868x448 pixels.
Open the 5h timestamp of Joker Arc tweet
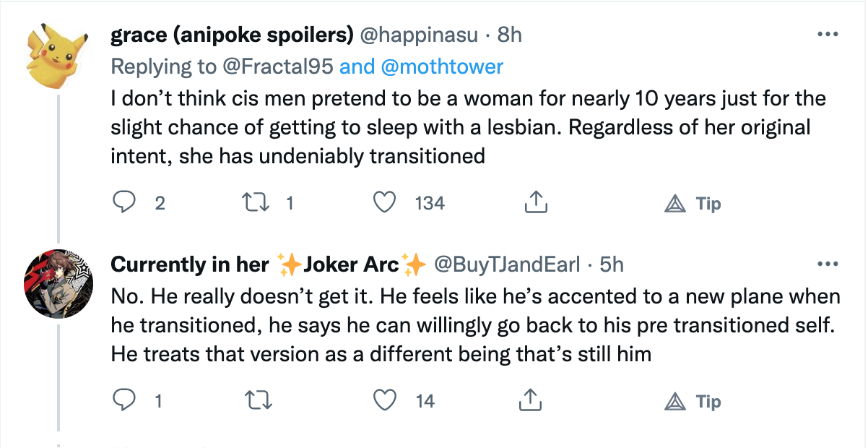[611, 265]
